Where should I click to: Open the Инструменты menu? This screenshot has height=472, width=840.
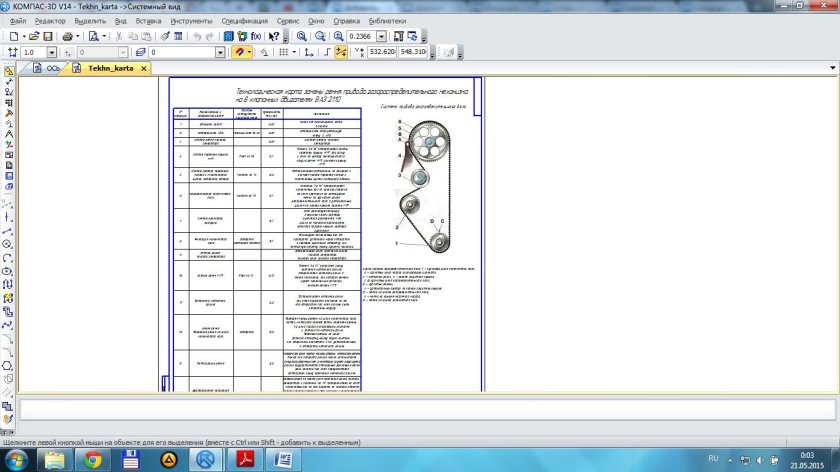[x=191, y=20]
